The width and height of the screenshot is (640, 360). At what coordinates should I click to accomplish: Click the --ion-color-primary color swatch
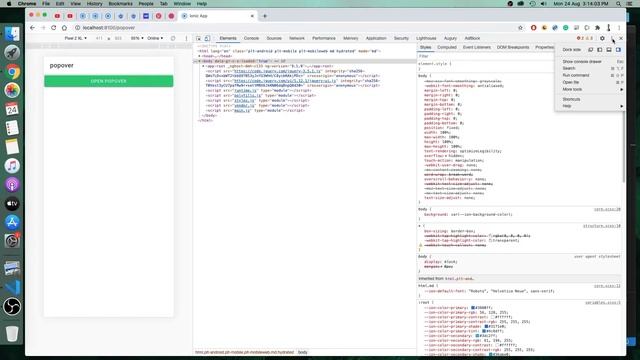tap(473, 308)
